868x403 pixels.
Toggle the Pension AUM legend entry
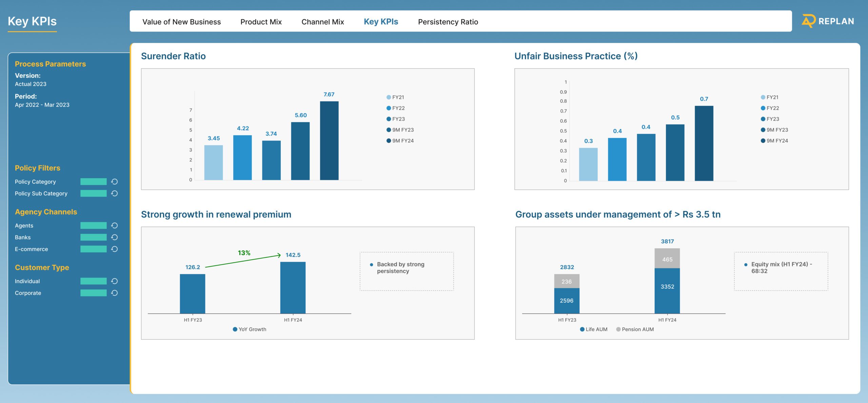tap(635, 329)
